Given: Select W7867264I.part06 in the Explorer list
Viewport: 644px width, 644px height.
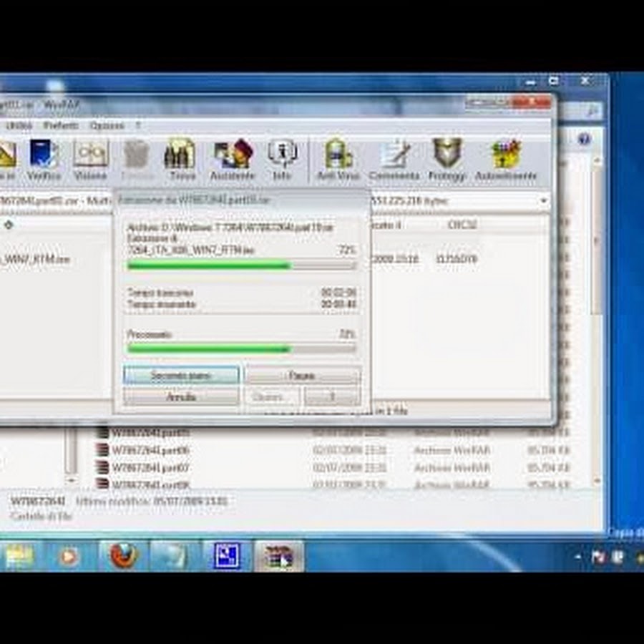Looking at the screenshot, I should (150, 451).
